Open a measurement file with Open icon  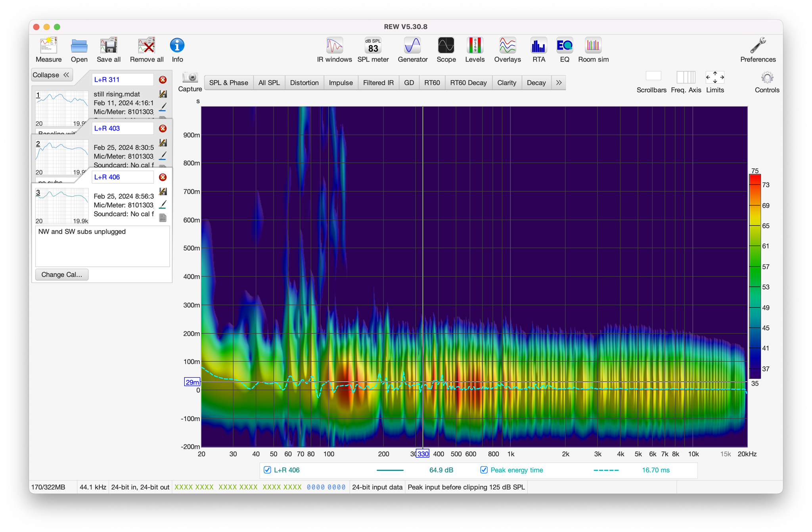(x=79, y=50)
